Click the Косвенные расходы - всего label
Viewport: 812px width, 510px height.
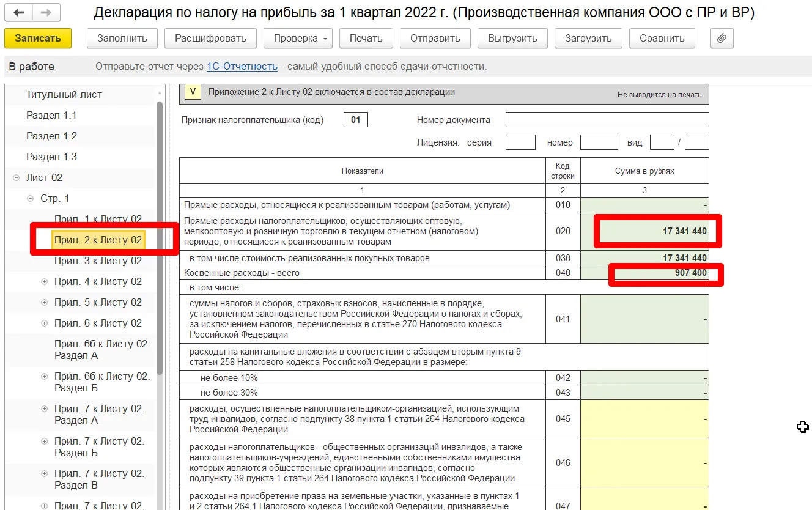click(x=242, y=273)
